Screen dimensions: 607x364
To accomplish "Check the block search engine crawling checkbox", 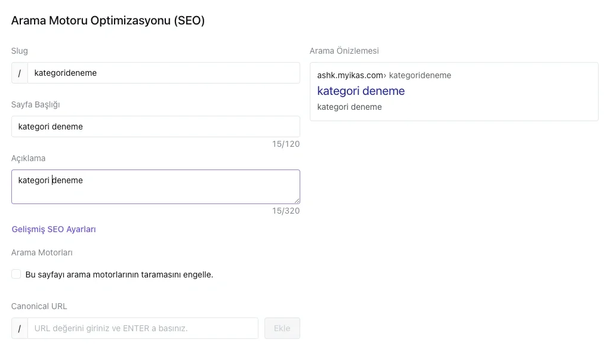I will (x=16, y=274).
